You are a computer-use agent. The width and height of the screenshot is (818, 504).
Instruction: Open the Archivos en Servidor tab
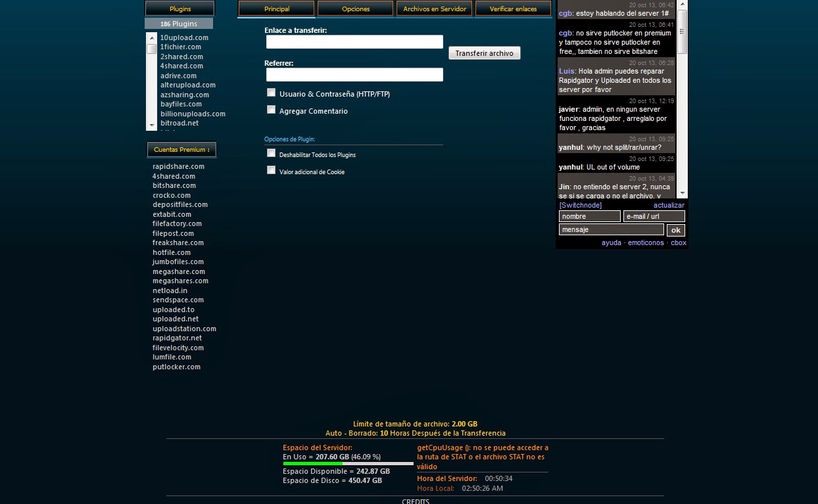pos(434,9)
